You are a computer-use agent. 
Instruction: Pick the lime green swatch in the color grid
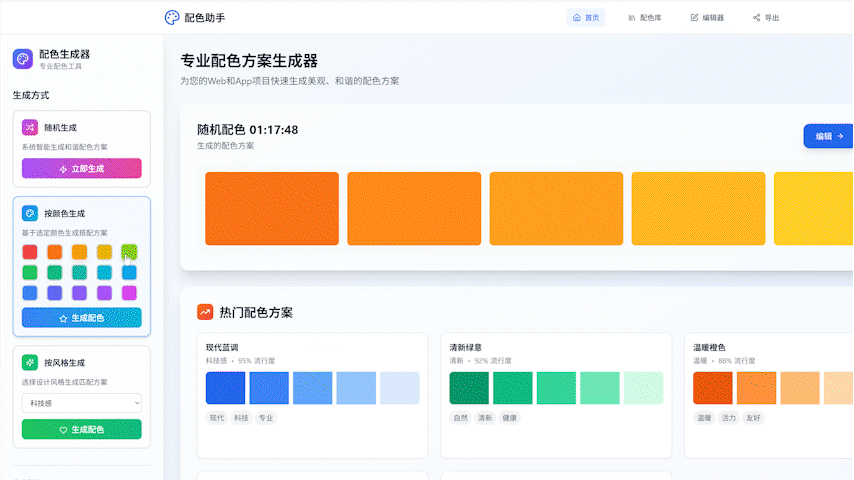coord(129,252)
